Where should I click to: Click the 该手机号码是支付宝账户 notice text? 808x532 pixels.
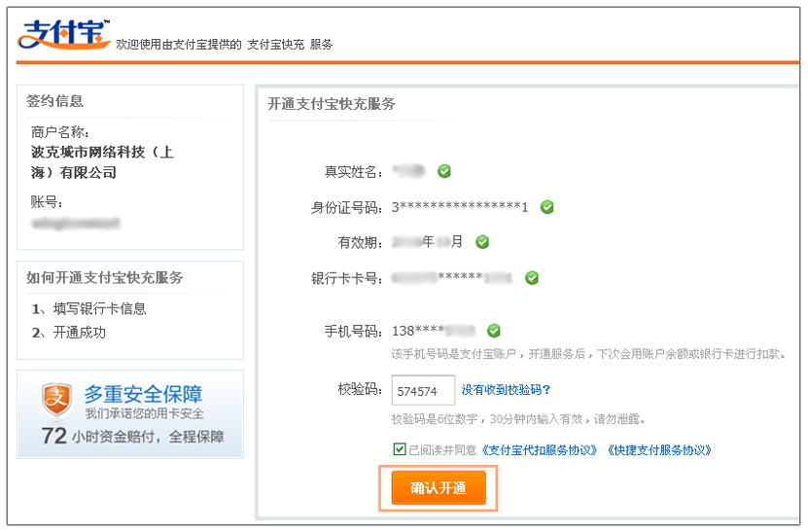(x=588, y=354)
